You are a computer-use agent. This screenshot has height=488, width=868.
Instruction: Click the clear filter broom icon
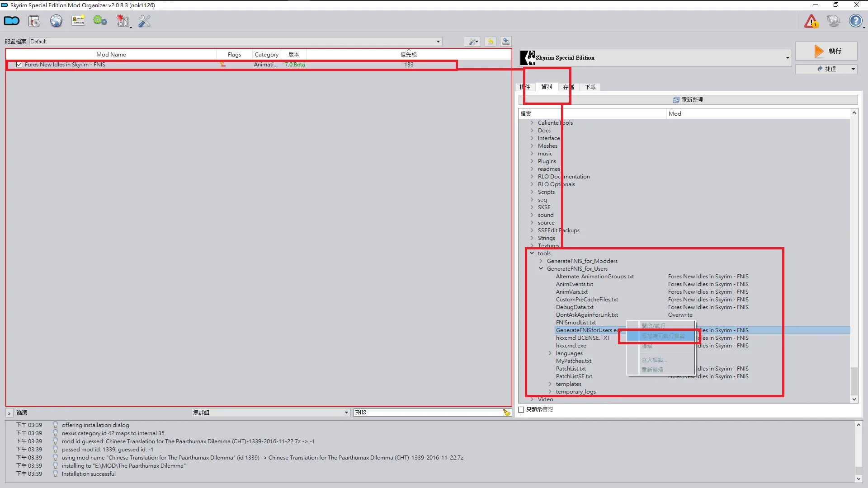pos(506,413)
